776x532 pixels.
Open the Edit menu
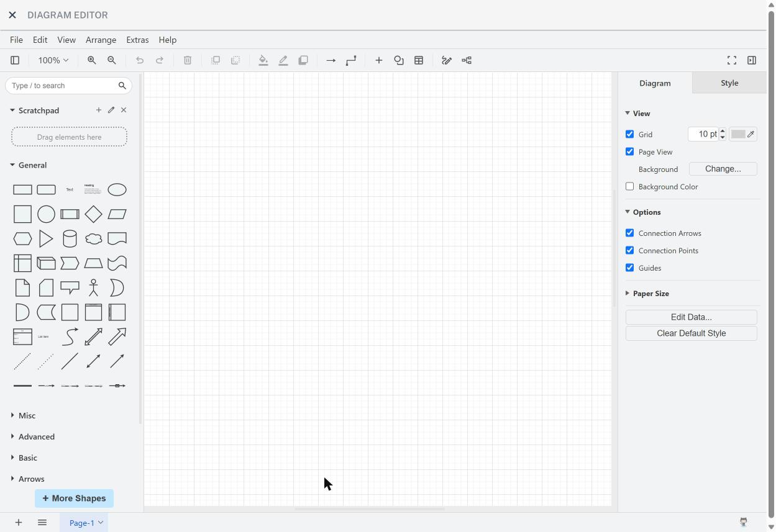pos(40,40)
